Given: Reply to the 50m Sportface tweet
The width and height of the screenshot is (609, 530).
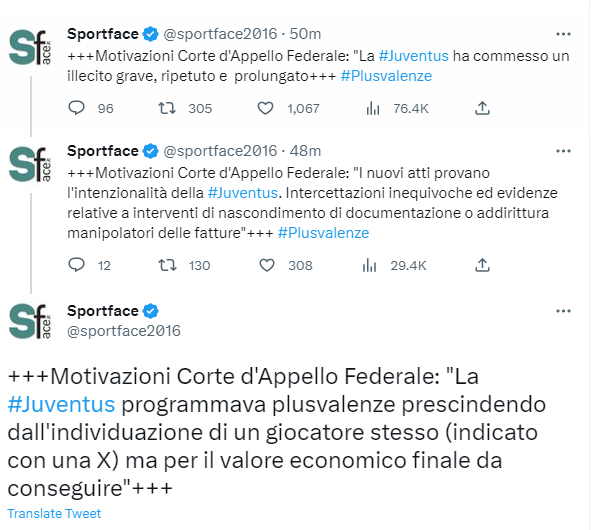Looking at the screenshot, I should coord(77,108).
